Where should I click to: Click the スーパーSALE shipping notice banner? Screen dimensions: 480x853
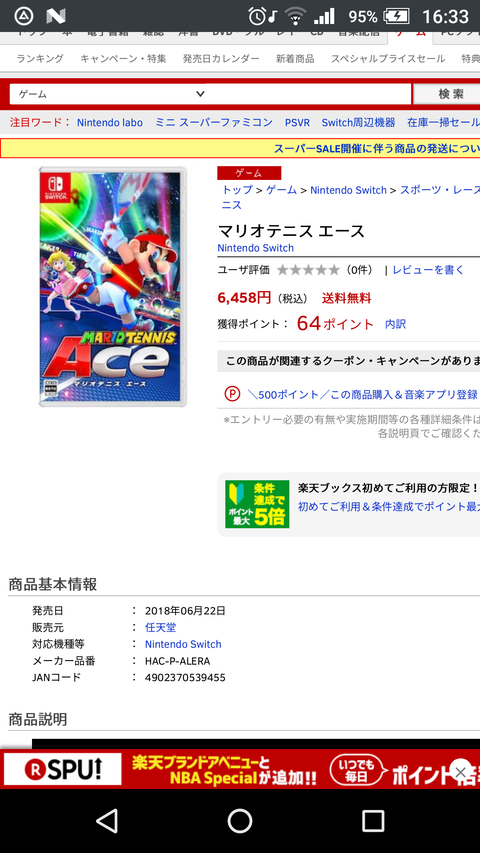(x=240, y=149)
